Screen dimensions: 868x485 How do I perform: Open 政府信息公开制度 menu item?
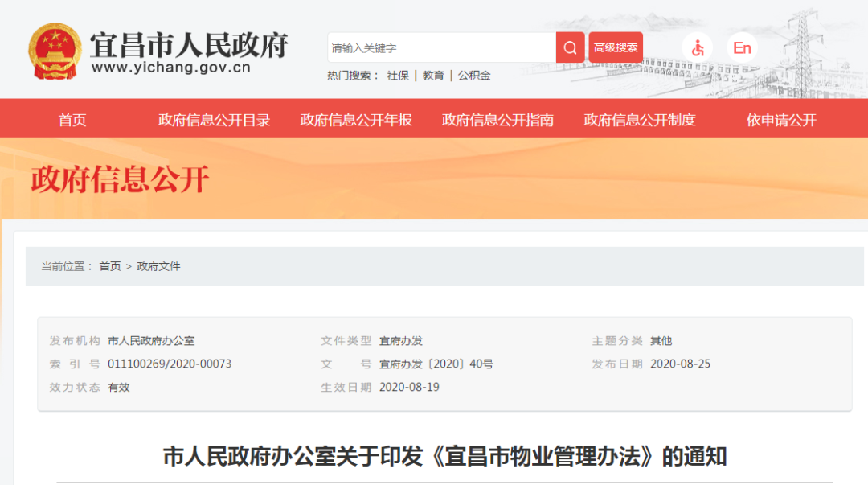point(640,120)
